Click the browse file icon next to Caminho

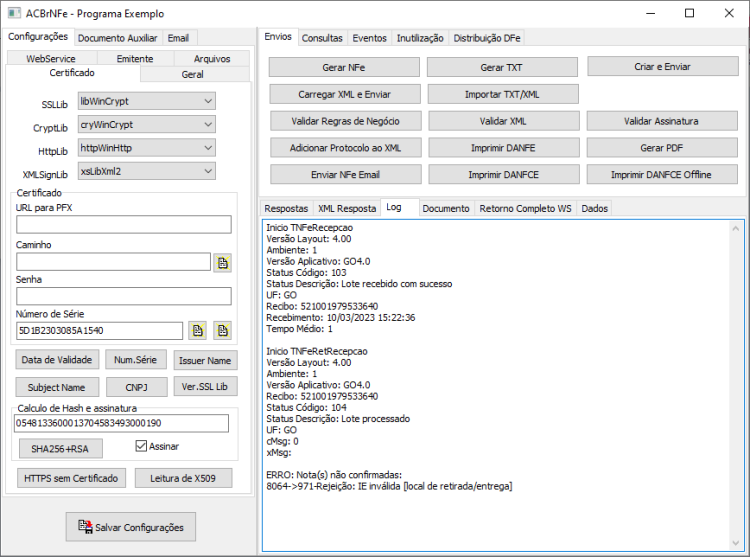tap(222, 262)
